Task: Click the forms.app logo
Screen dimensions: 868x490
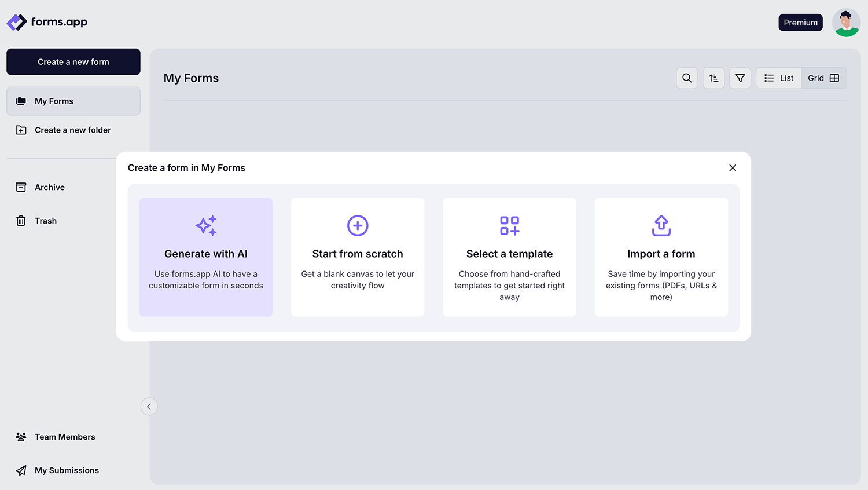Action: 46,22
